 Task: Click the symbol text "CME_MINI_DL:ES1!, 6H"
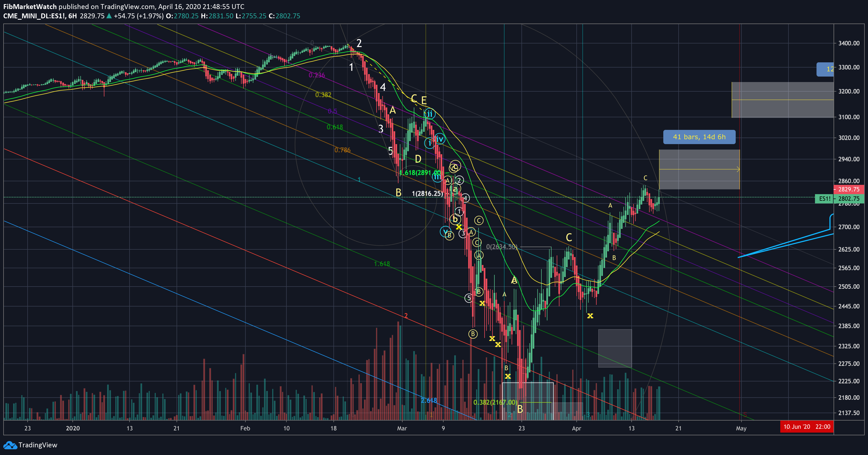[40, 16]
